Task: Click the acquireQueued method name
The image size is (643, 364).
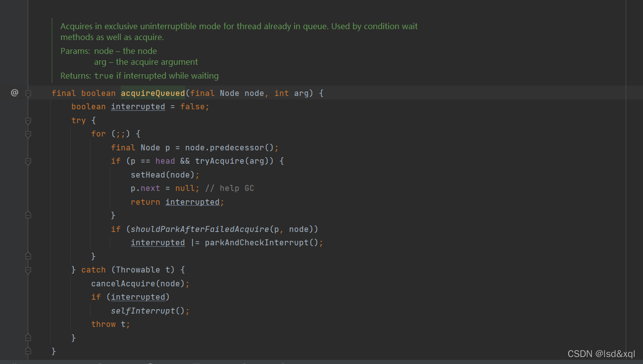Action: coord(152,93)
